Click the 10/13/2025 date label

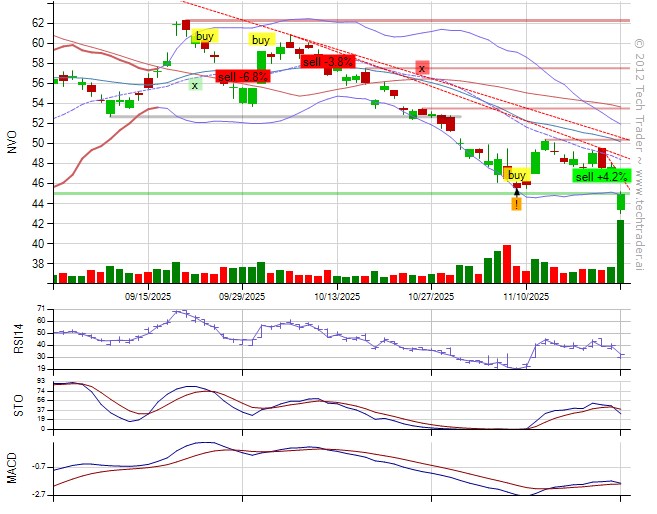337,296
